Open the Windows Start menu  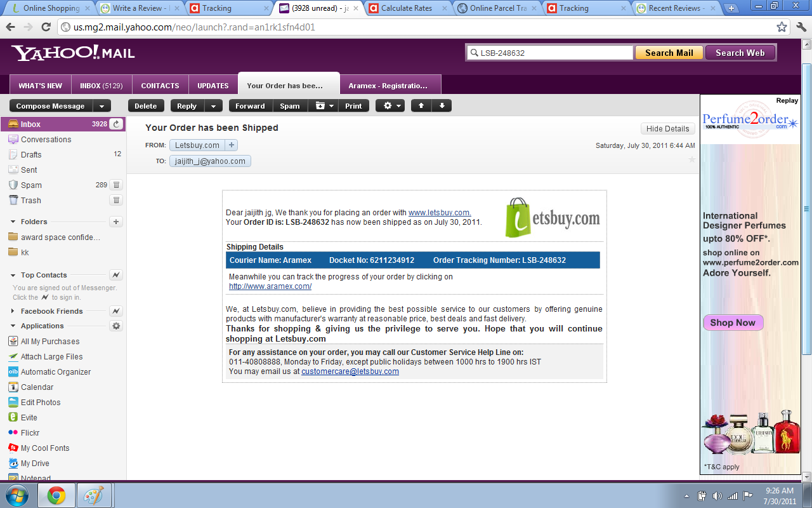point(16,495)
